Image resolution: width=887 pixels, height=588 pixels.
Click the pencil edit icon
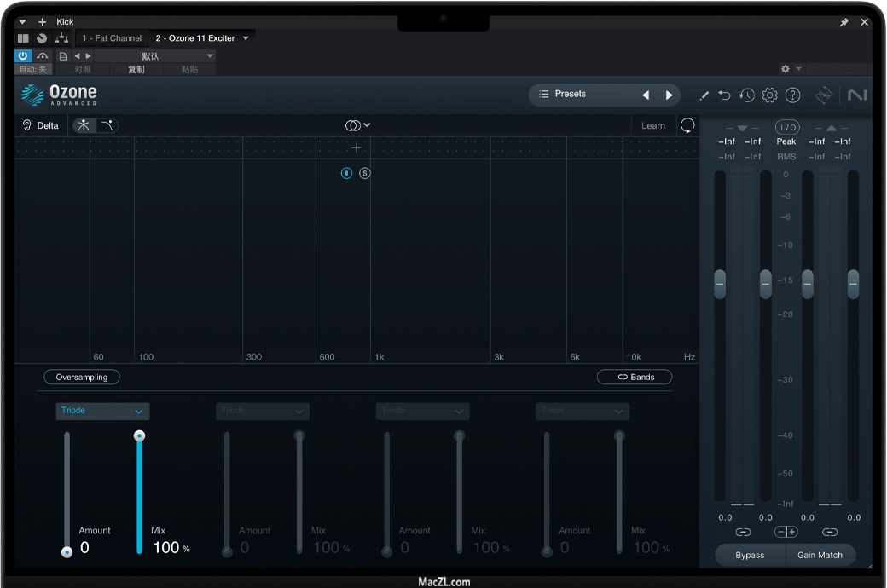tap(704, 95)
